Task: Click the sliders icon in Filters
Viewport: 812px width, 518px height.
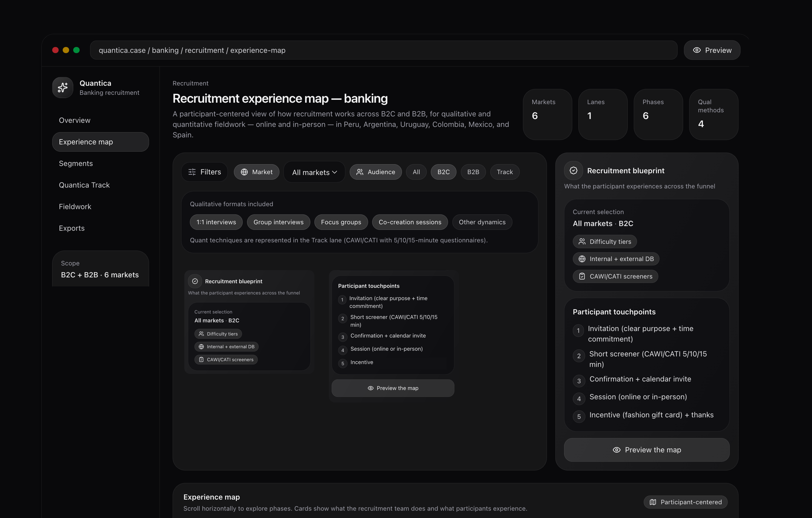Action: tap(192, 172)
